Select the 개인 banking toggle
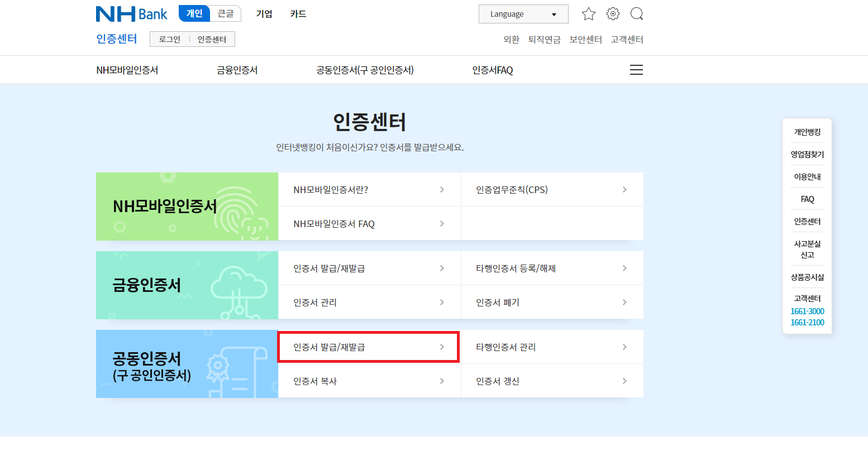This screenshot has width=868, height=456. [194, 13]
